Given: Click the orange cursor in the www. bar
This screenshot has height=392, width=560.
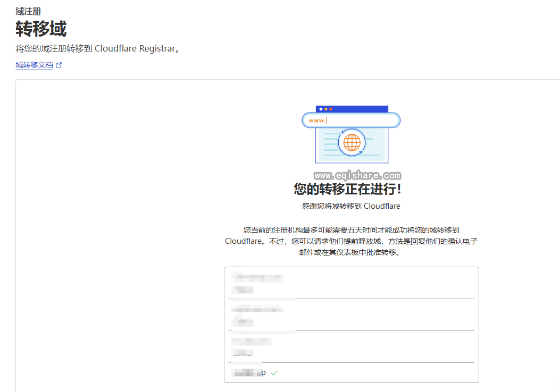Looking at the screenshot, I should 327,121.
